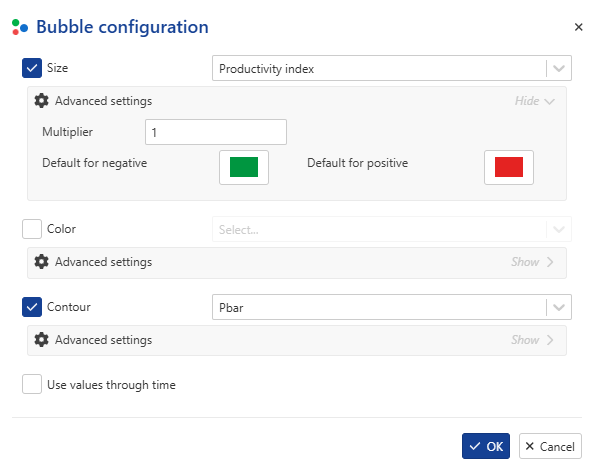Click the gear icon under the Color row
The image size is (591, 471).
pyautogui.click(x=41, y=261)
